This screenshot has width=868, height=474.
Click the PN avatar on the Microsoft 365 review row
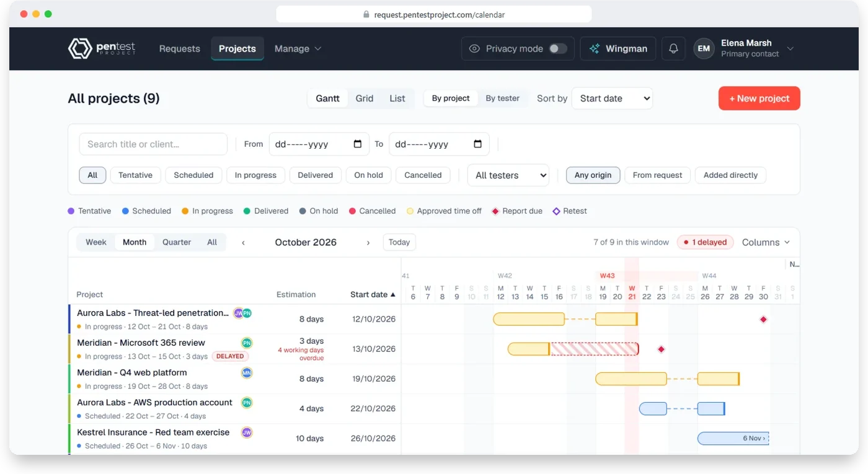[x=247, y=343]
